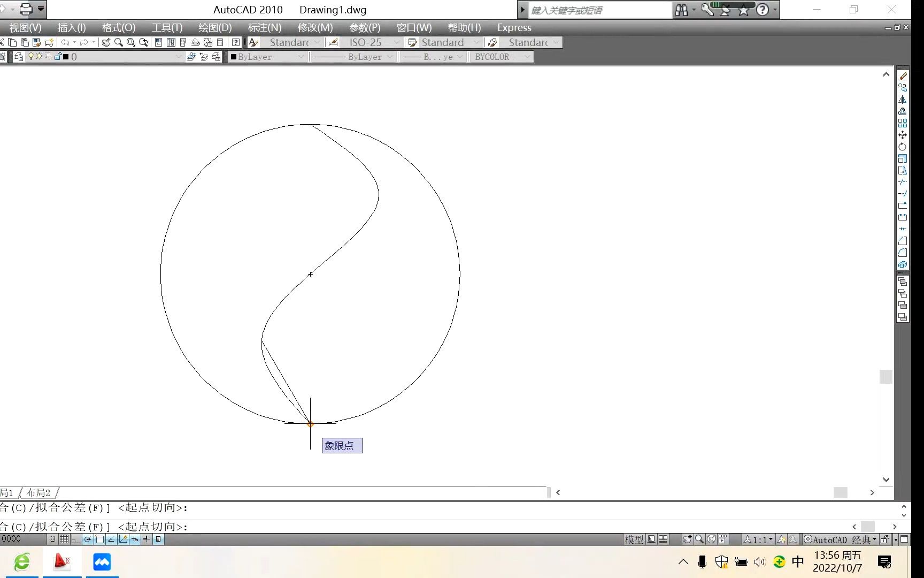Open the Properties palette icon
Screen dimensions: 924x578
coord(158,42)
